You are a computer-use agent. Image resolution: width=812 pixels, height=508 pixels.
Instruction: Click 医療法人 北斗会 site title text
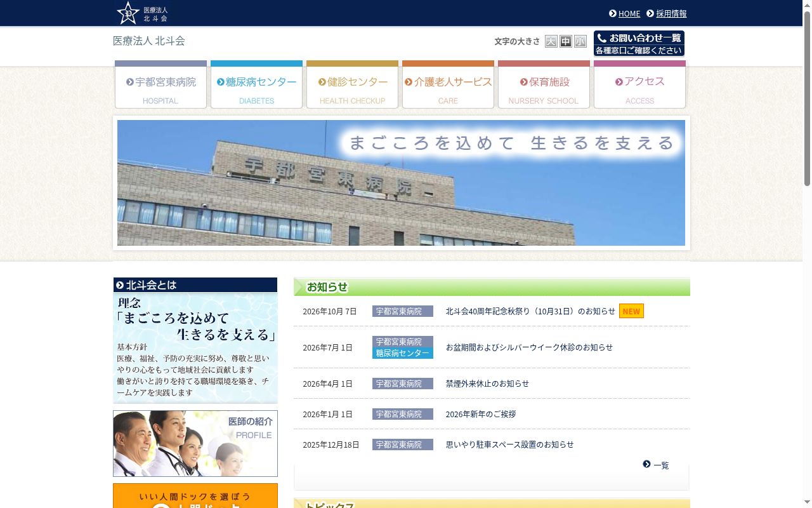pyautogui.click(x=149, y=41)
